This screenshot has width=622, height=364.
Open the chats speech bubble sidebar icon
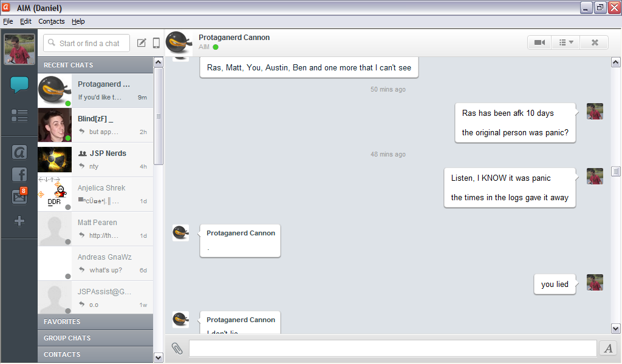click(x=19, y=84)
